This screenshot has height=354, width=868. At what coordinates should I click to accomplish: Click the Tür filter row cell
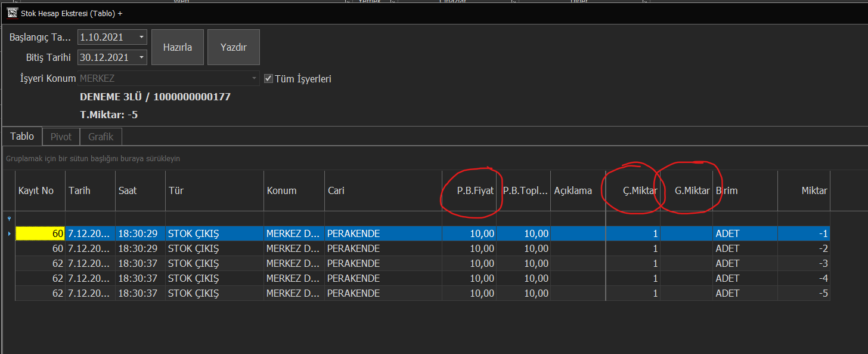point(215,218)
